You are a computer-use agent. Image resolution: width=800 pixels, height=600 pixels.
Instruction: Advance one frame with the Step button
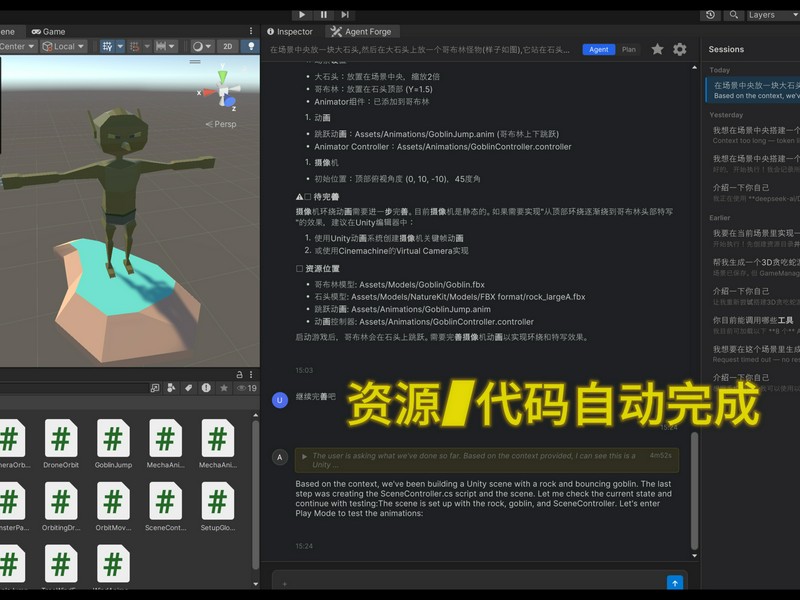pyautogui.click(x=345, y=14)
